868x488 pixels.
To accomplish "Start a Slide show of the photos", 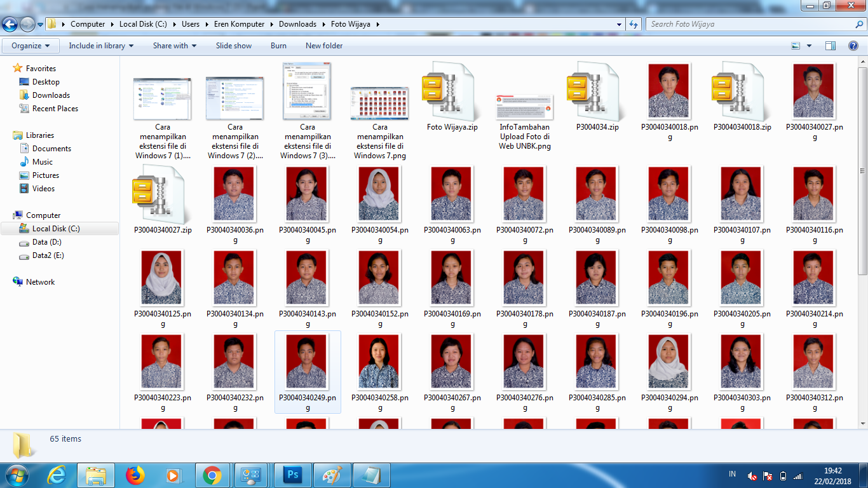I will pos(234,46).
